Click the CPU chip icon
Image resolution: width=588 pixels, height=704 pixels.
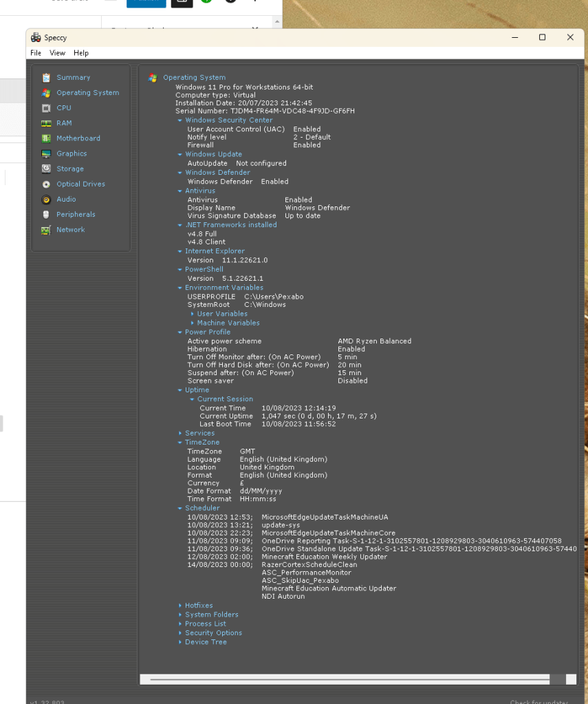46,108
